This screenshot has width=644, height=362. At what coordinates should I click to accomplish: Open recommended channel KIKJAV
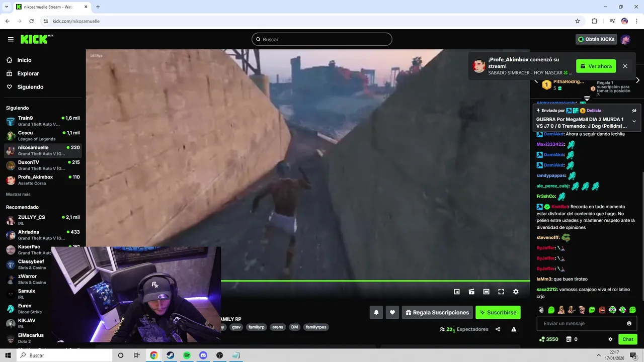tap(28, 323)
